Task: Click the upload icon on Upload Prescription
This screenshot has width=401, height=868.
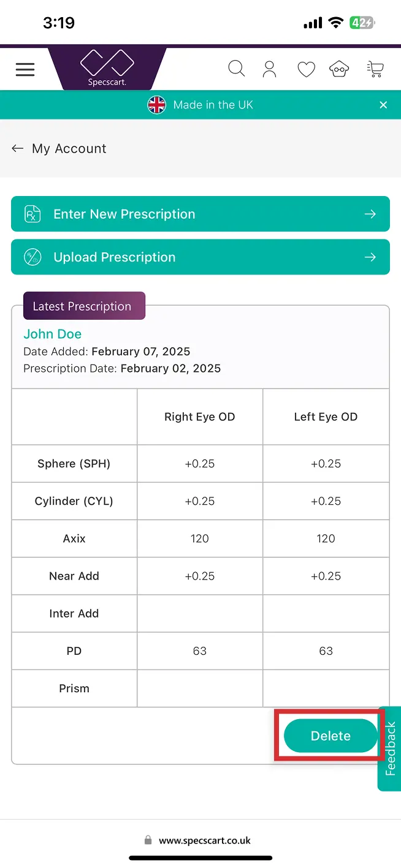Action: coord(32,257)
